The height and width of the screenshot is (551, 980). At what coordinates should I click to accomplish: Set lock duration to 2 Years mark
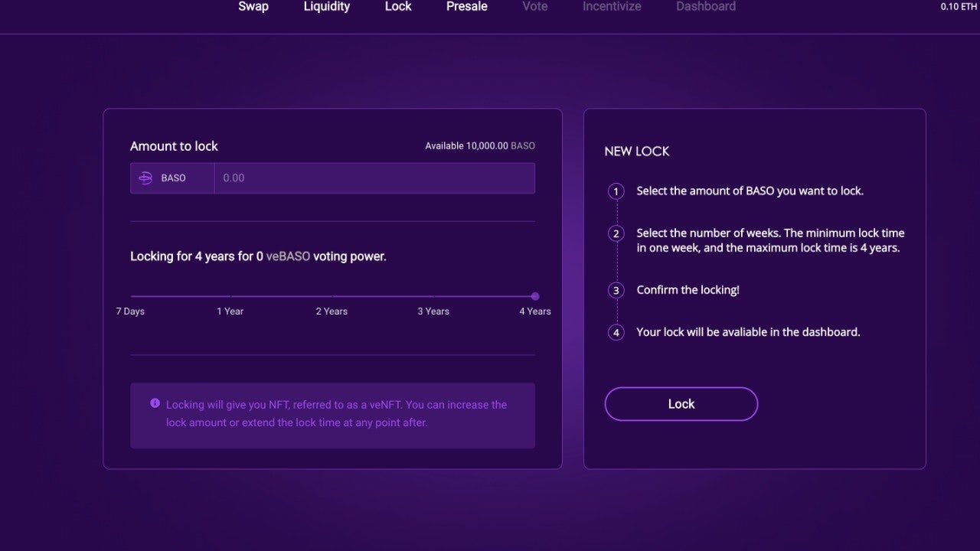point(332,296)
